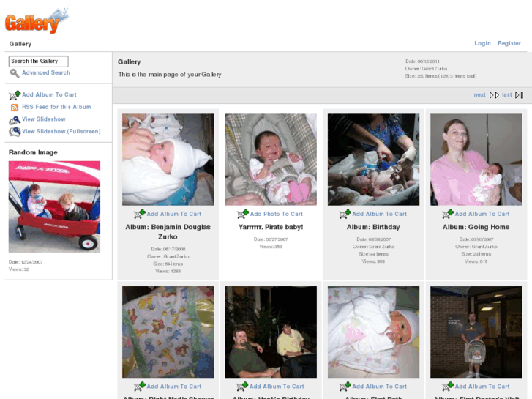Open the Birthday album thumbnail
The height and width of the screenshot is (399, 532).
click(x=373, y=160)
